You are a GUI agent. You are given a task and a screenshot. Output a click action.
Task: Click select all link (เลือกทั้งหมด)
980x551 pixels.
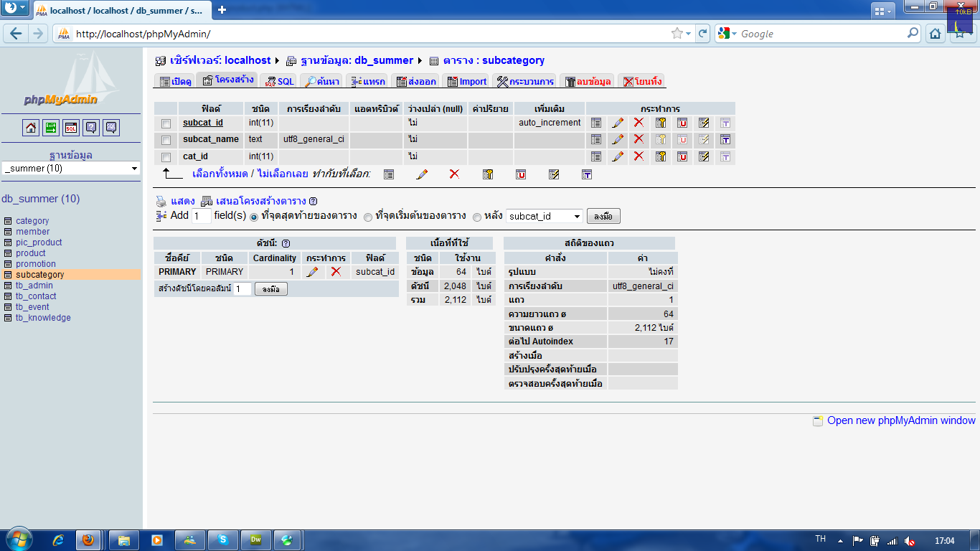220,174
